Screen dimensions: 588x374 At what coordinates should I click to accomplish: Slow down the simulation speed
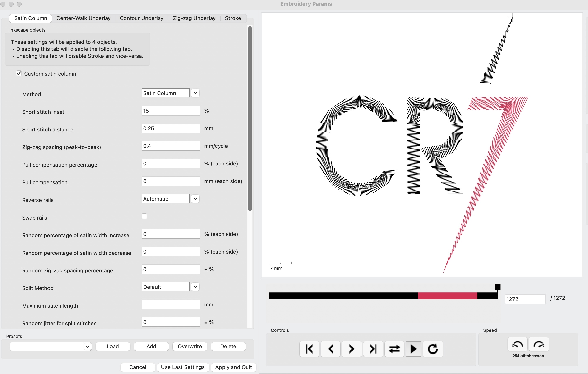pyautogui.click(x=517, y=344)
